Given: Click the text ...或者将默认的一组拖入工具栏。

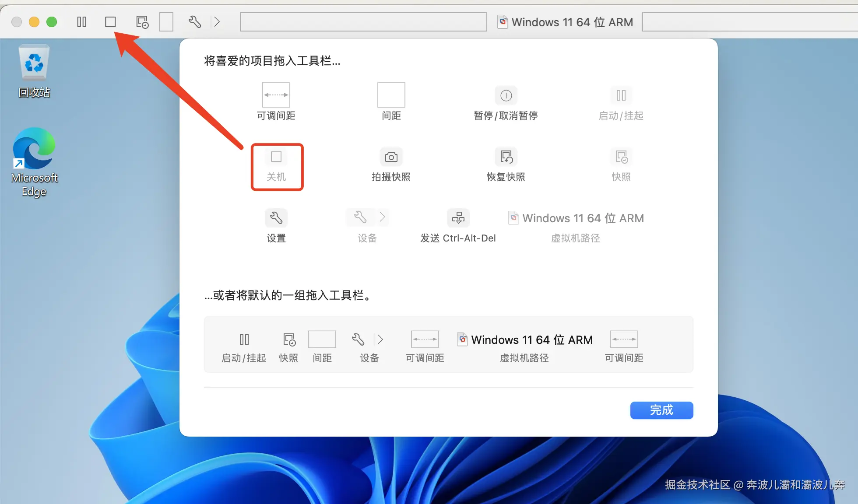Looking at the screenshot, I should [289, 295].
